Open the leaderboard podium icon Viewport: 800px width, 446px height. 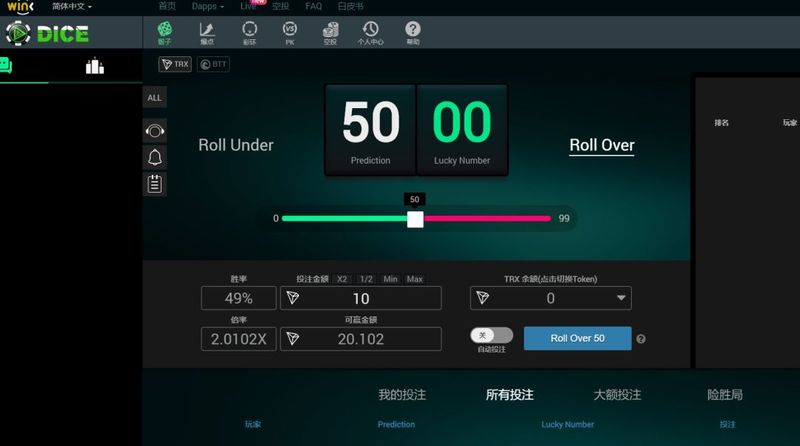coord(95,65)
